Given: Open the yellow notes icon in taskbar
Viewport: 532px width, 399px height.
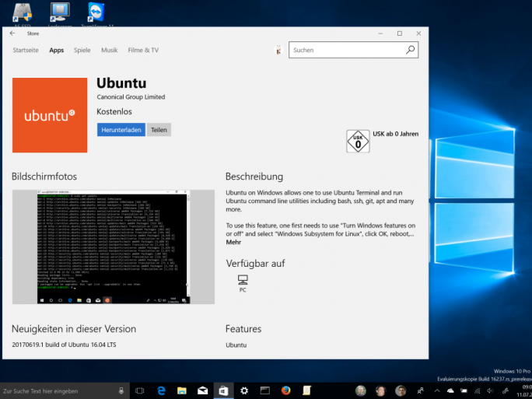Looking at the screenshot, I should 306,391.
